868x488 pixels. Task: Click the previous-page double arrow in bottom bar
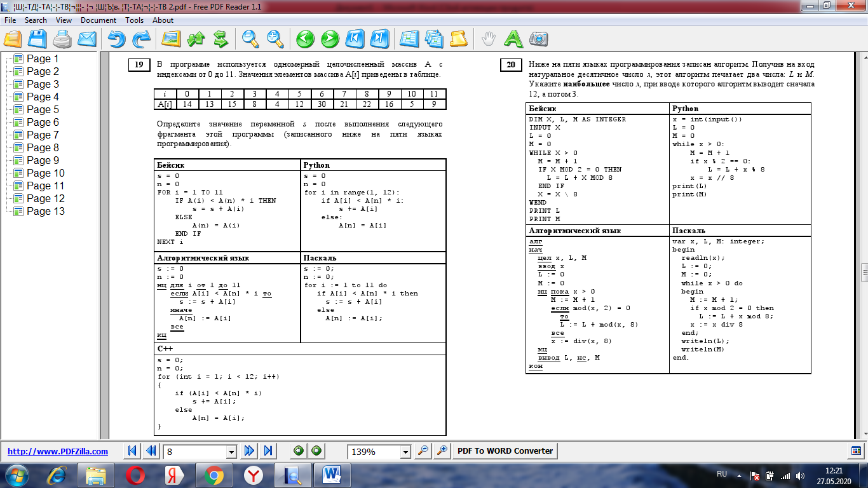click(x=151, y=451)
